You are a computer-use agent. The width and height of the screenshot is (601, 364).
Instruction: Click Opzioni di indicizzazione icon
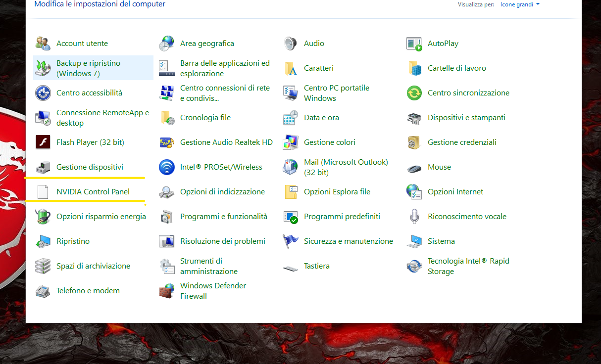pos(167,192)
